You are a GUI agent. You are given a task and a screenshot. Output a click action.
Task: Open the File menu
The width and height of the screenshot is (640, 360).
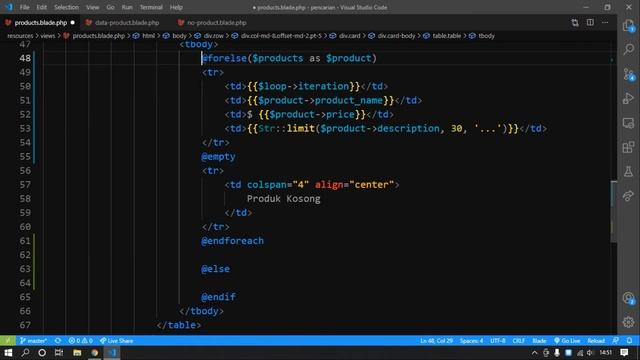[x=24, y=7]
